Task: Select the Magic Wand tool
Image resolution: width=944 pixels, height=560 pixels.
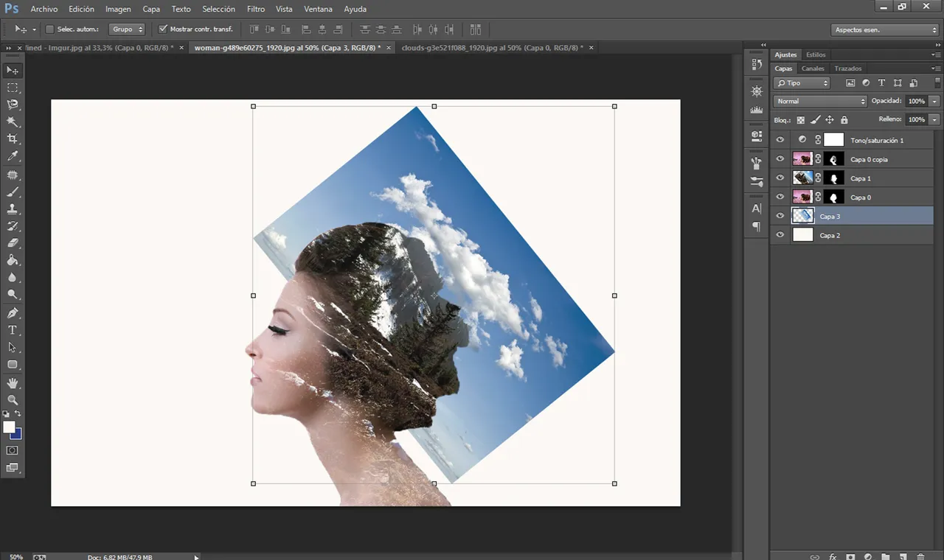Action: [13, 122]
